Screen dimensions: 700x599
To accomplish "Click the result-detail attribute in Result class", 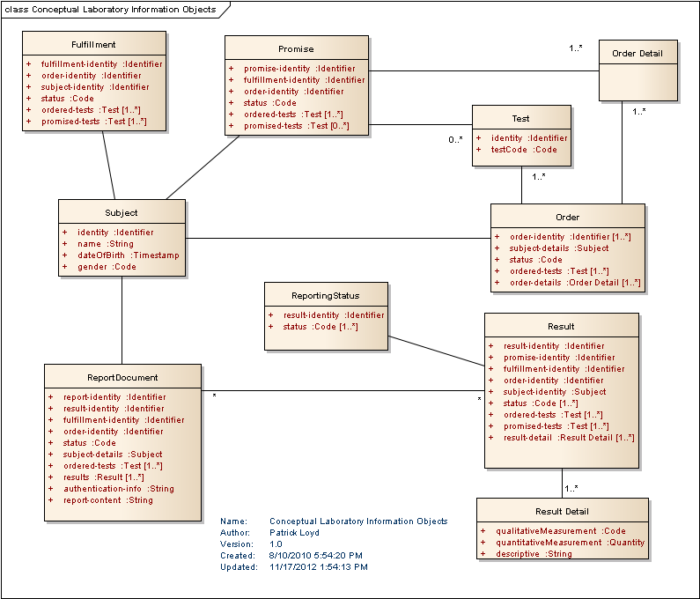I will [x=568, y=438].
